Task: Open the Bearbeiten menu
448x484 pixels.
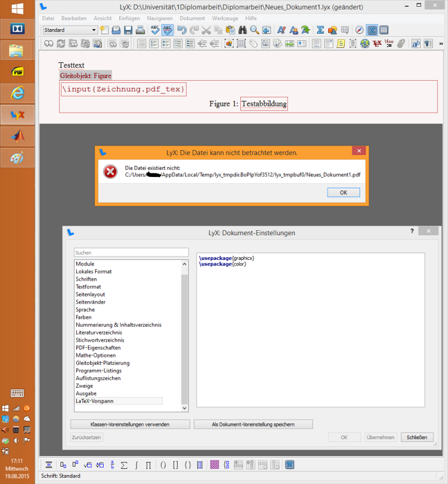Action: [x=74, y=18]
